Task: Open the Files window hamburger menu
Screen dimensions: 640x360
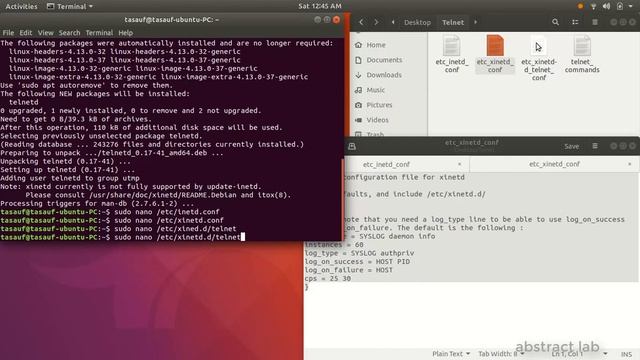Action: 595,22
